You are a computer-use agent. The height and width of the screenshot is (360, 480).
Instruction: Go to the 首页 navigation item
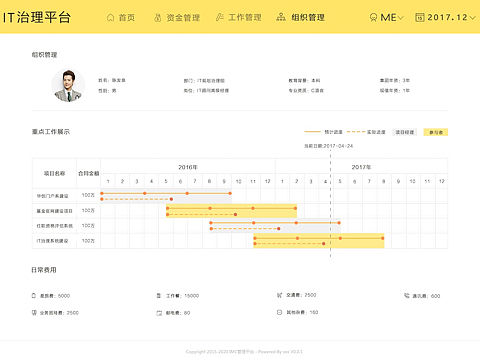(x=127, y=18)
